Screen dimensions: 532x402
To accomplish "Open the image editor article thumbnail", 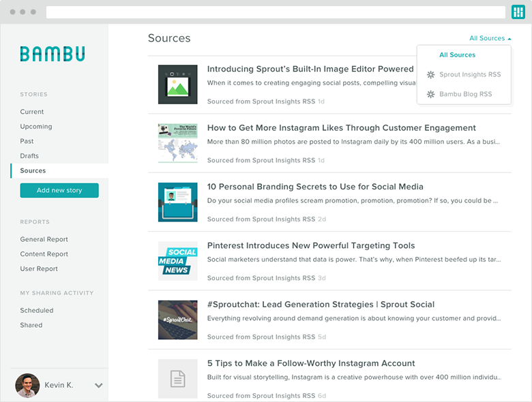I will 178,84.
